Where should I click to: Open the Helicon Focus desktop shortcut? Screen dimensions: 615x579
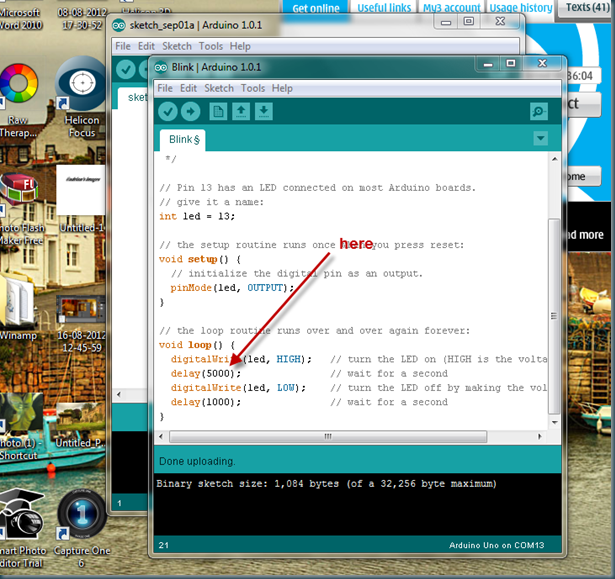click(x=82, y=97)
